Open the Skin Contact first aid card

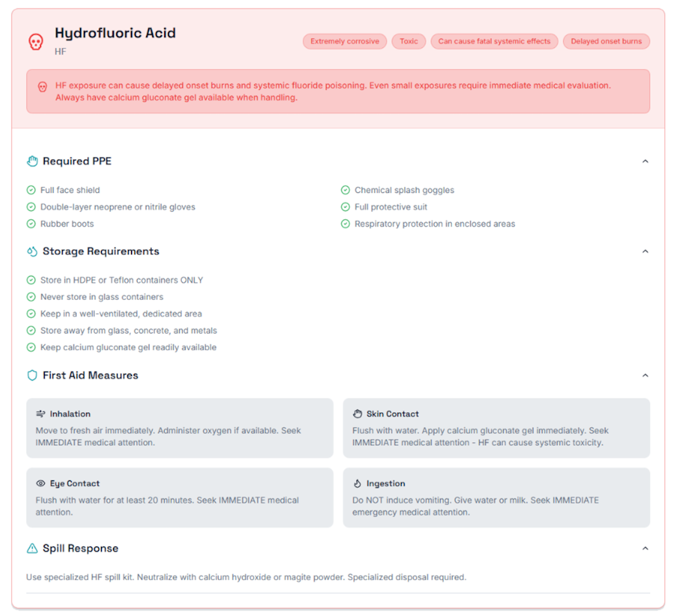point(497,428)
